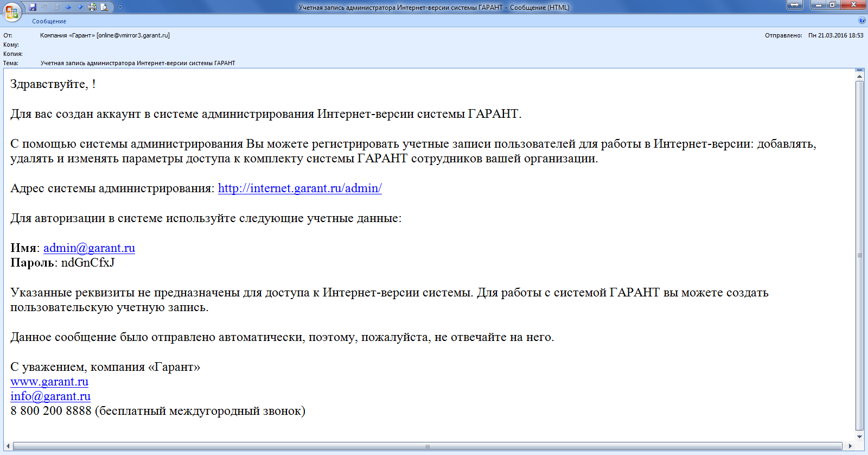
Task: Click the subject line after Тема:
Action: point(138,63)
